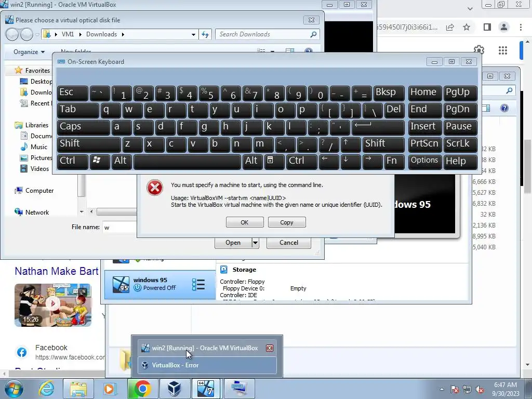Play the 15:26 video thumbnail
Image resolution: width=532 pixels, height=399 pixels.
(x=53, y=305)
